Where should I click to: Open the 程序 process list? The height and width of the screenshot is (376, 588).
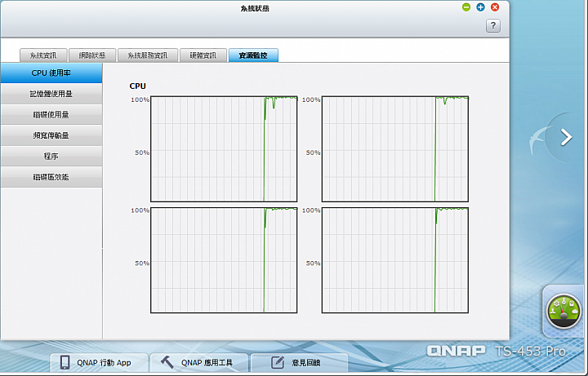(x=51, y=156)
